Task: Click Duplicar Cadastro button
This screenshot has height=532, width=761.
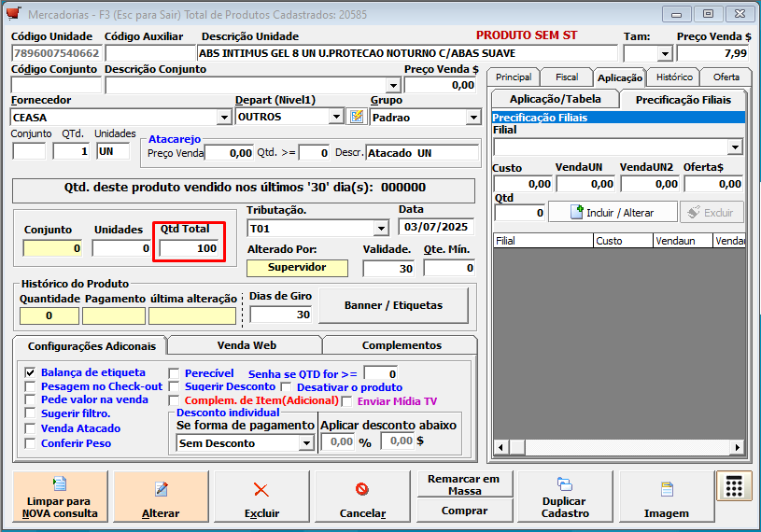Action: [x=565, y=497]
